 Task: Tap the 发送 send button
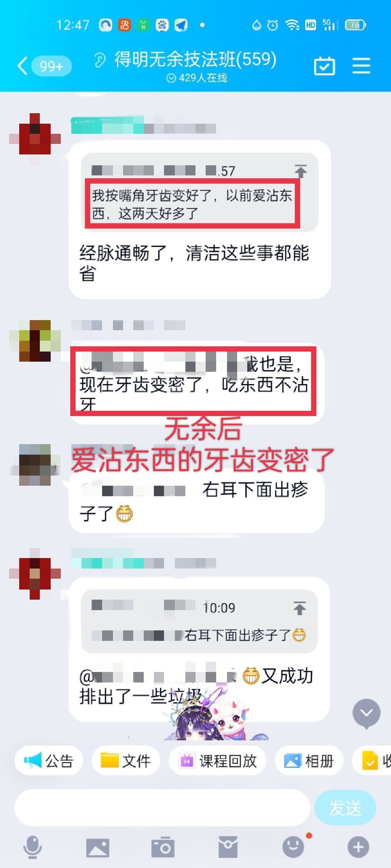pos(345,808)
